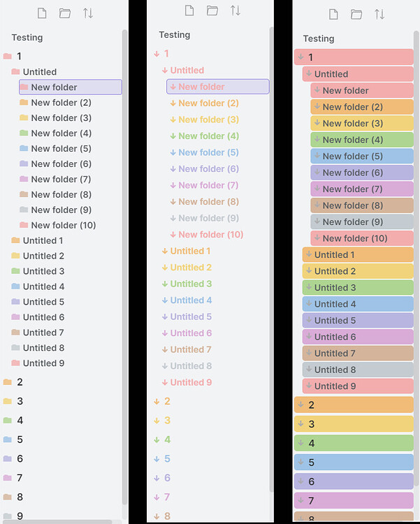
Task: Click New note icon in right panel
Action: pos(333,15)
